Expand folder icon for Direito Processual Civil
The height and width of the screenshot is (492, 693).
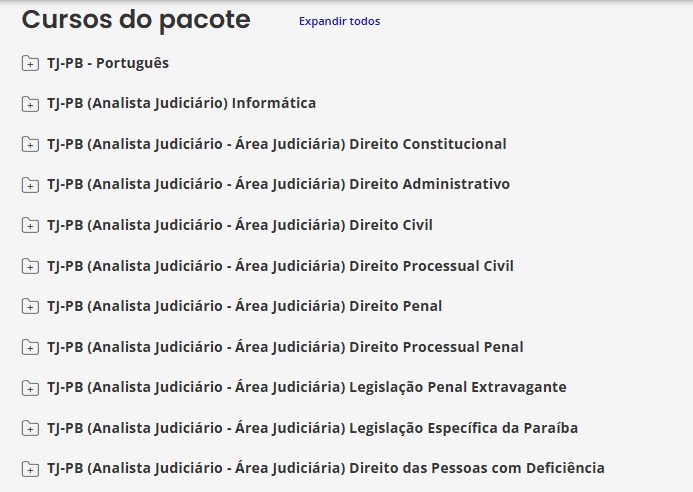[30, 267]
